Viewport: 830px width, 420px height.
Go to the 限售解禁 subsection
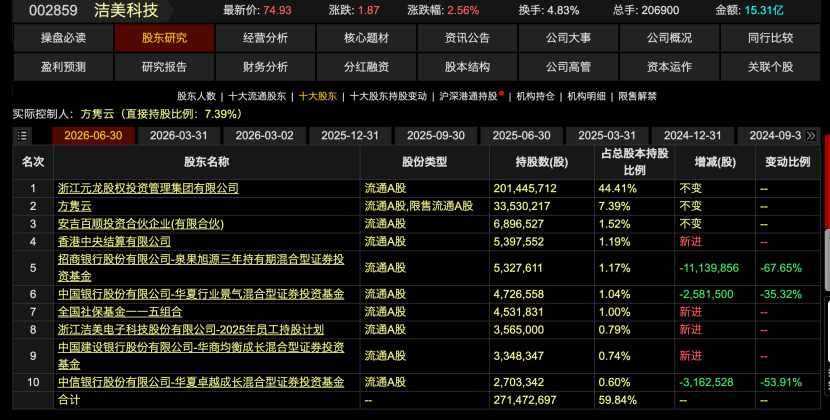[x=637, y=96]
